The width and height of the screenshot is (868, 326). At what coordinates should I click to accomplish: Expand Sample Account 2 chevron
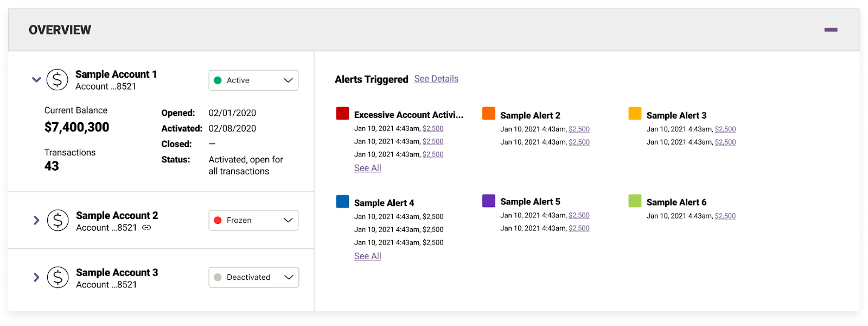tap(36, 220)
